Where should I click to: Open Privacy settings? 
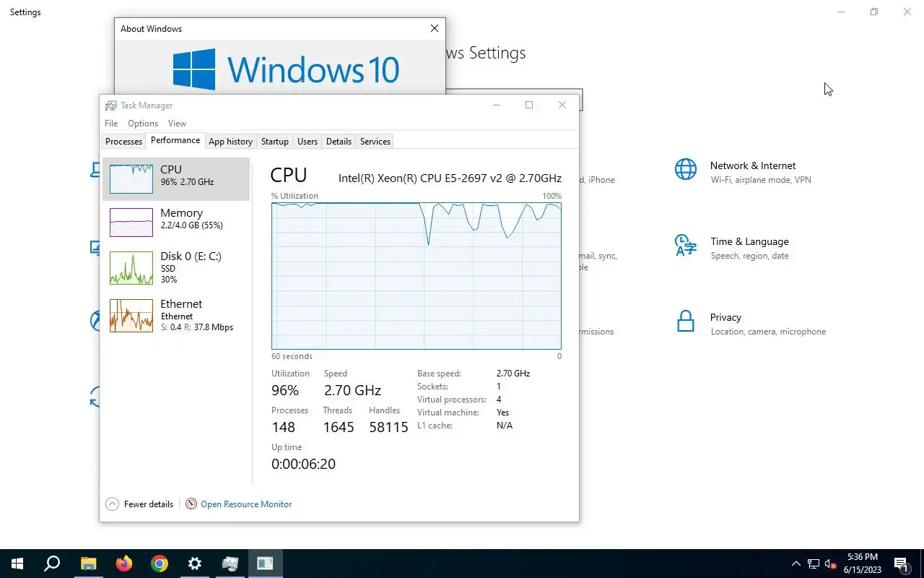click(x=754, y=324)
